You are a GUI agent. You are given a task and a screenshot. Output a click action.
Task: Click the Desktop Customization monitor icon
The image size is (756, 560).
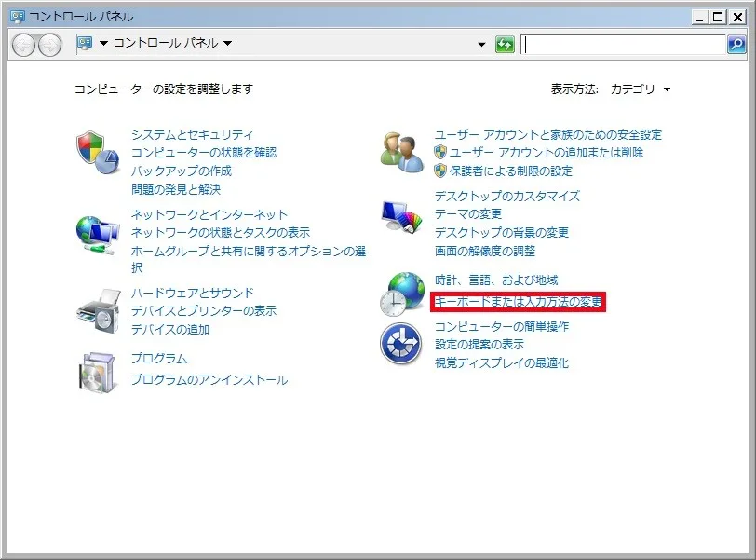click(401, 217)
